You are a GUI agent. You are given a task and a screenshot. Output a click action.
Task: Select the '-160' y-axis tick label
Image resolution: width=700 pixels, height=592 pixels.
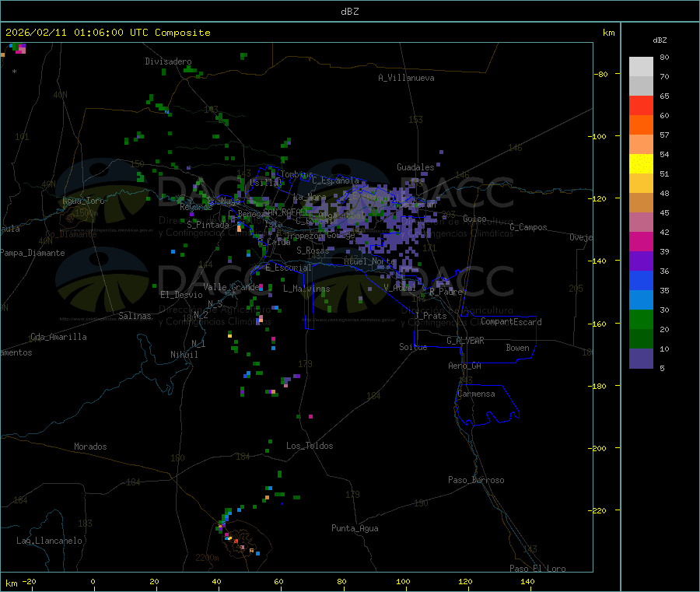pyautogui.click(x=597, y=324)
